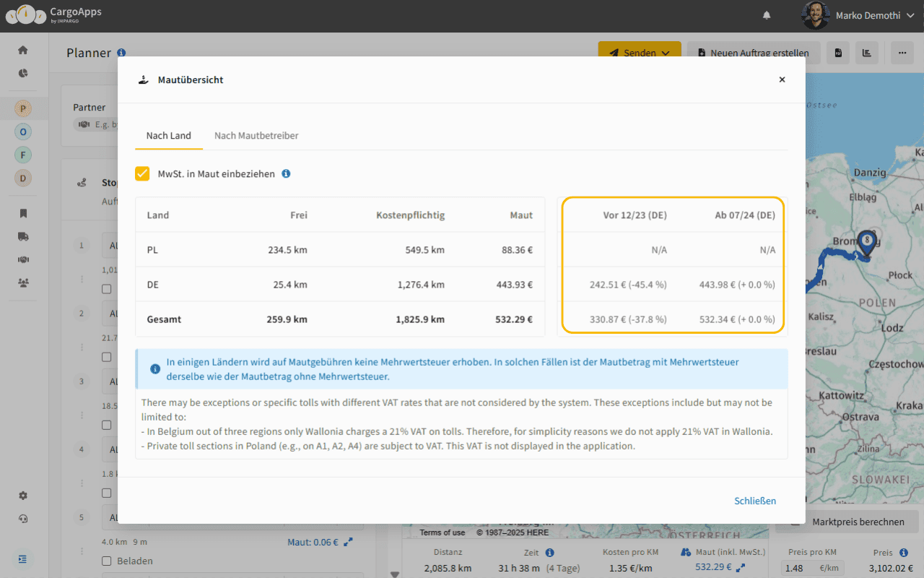The height and width of the screenshot is (578, 924).
Task: Click Neuen Auftrag erstellen button
Action: pos(754,53)
